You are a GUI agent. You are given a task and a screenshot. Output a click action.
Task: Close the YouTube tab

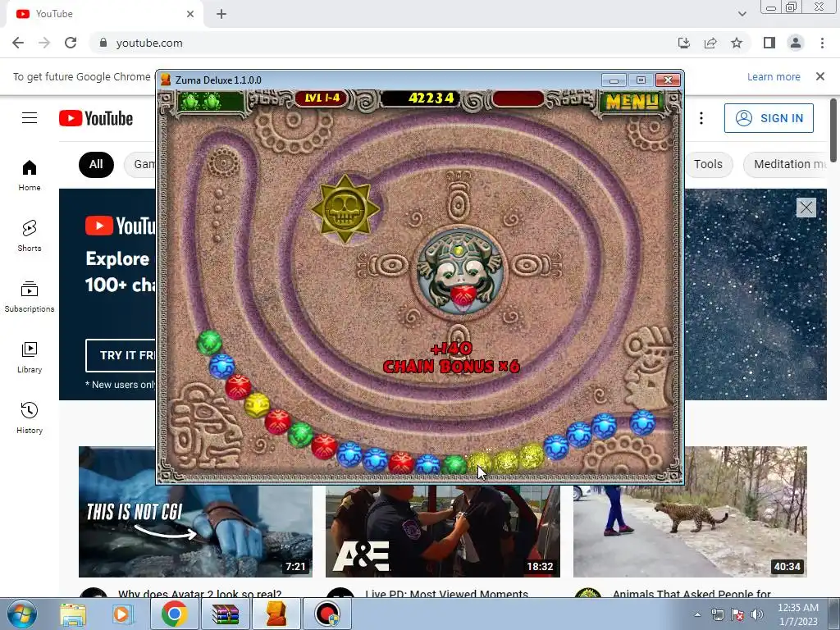pyautogui.click(x=190, y=14)
